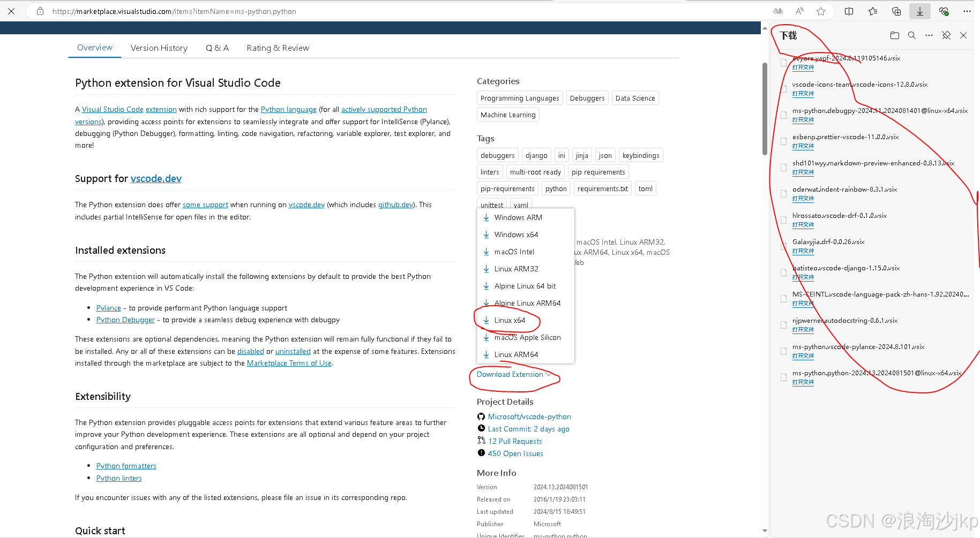
Task: Click the requirements.txt tag
Action: point(602,188)
